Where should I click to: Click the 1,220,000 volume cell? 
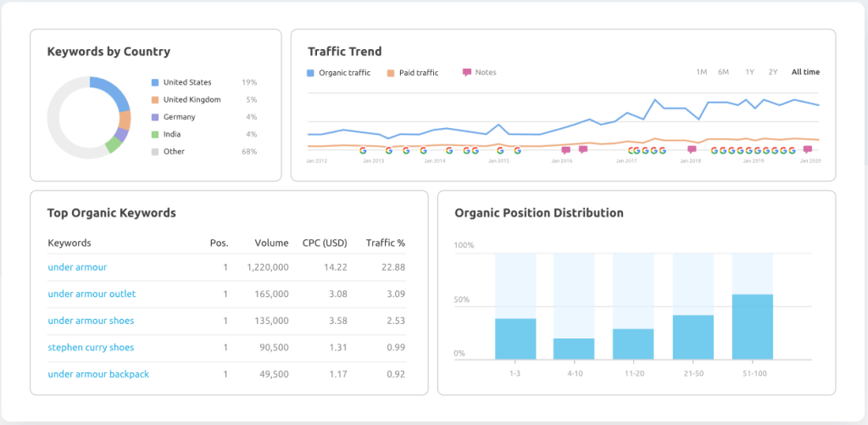pyautogui.click(x=268, y=267)
